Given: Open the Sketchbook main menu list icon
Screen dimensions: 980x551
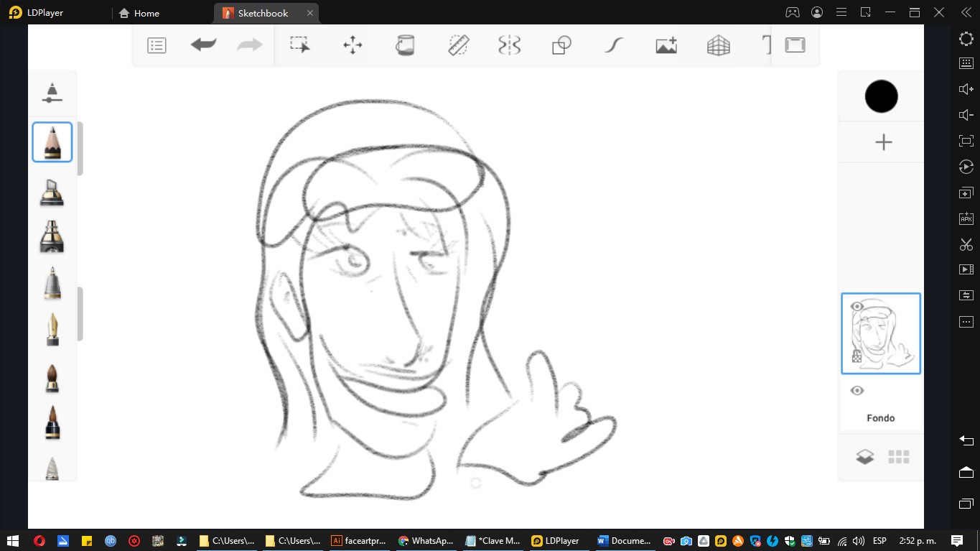Looking at the screenshot, I should pyautogui.click(x=157, y=45).
